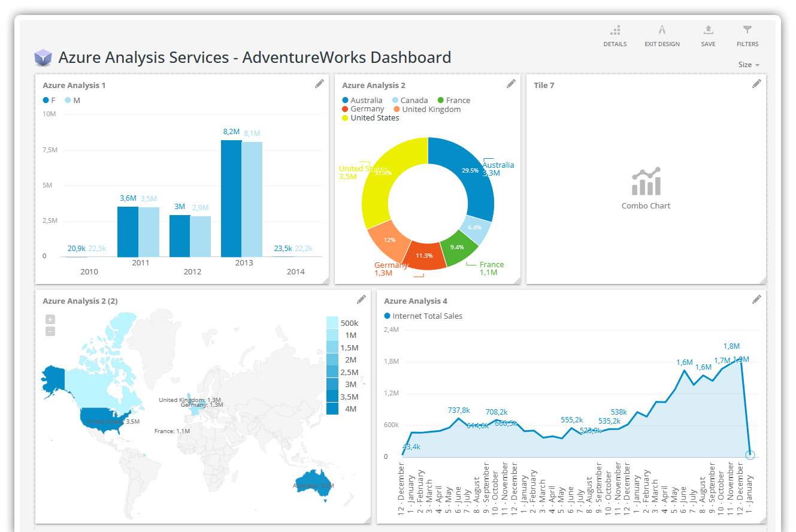Toggle Internet Total Sales legend entry
Viewport: 796px width, 532px height.
(423, 316)
